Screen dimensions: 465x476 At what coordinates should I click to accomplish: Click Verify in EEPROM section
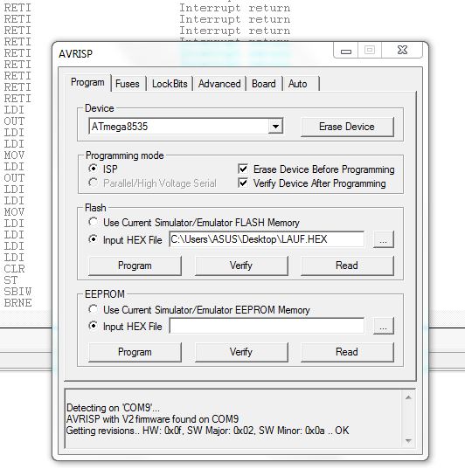pyautogui.click(x=241, y=352)
